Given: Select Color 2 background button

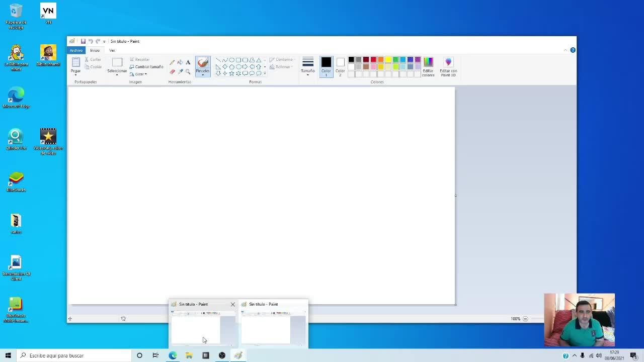Looking at the screenshot, I should pyautogui.click(x=340, y=66).
